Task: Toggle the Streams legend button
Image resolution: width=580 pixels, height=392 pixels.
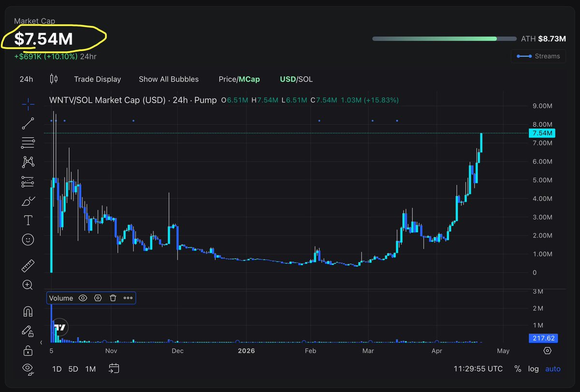Action: pyautogui.click(x=538, y=56)
